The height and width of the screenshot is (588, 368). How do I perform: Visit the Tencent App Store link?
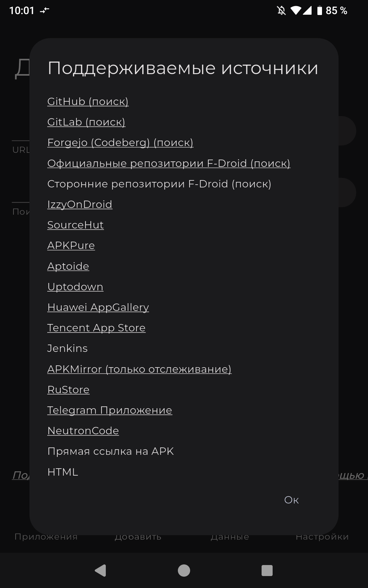96,328
